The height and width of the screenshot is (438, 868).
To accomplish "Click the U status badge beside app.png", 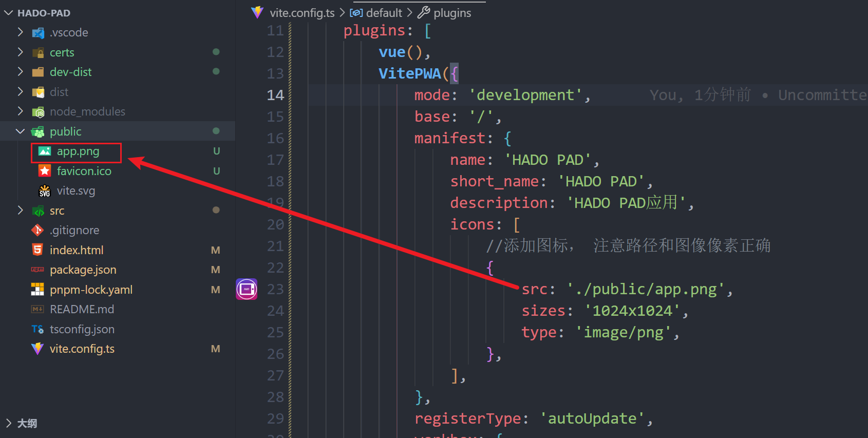I will pyautogui.click(x=216, y=151).
